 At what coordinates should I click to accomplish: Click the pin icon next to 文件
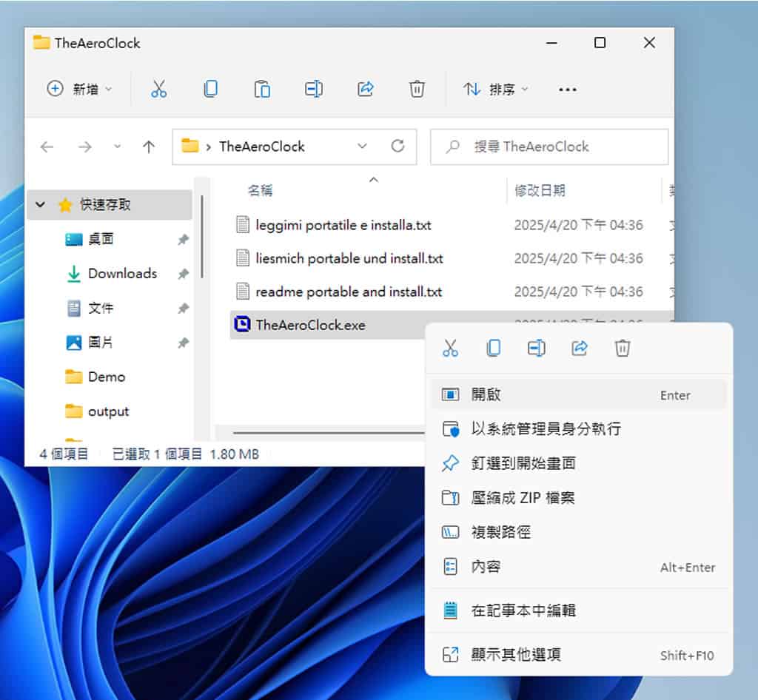click(184, 309)
